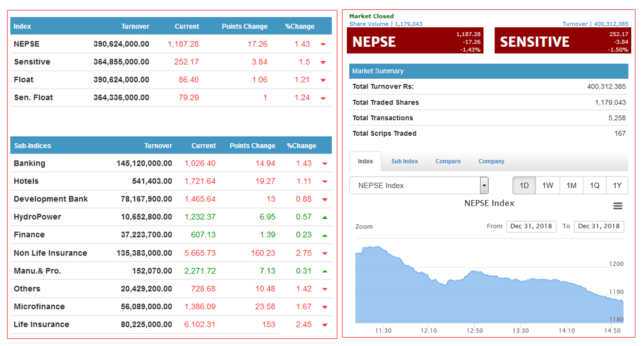Screen dimensions: 644x346
Task: Click the red down arrow in NEPSE row
Action: point(323,44)
